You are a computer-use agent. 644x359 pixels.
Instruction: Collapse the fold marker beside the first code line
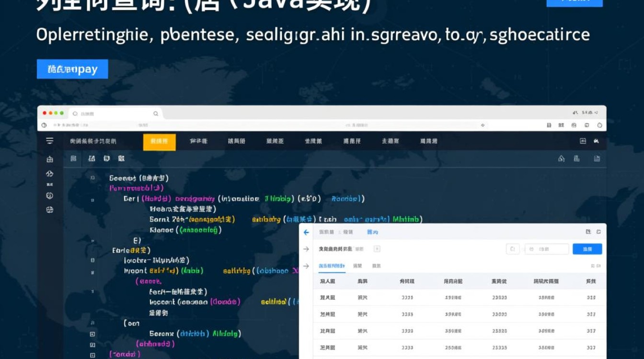click(x=92, y=178)
